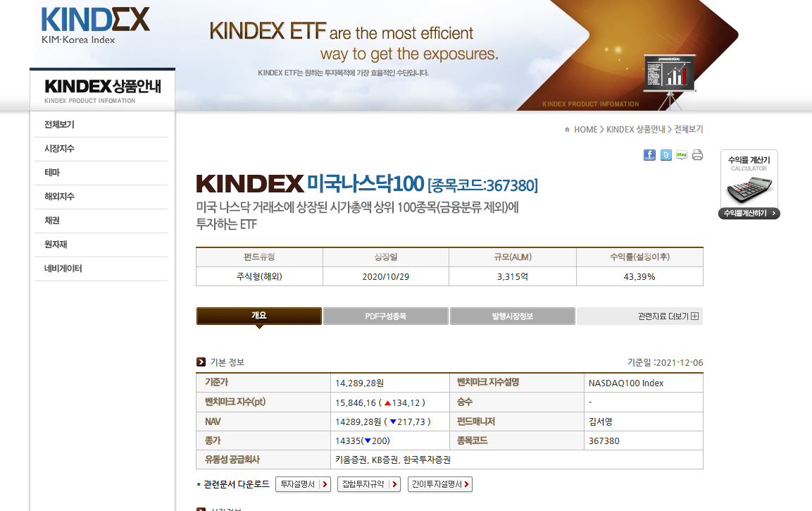This screenshot has width=812, height=511.
Task: Open the 발행시장정보 tab
Action: [513, 316]
